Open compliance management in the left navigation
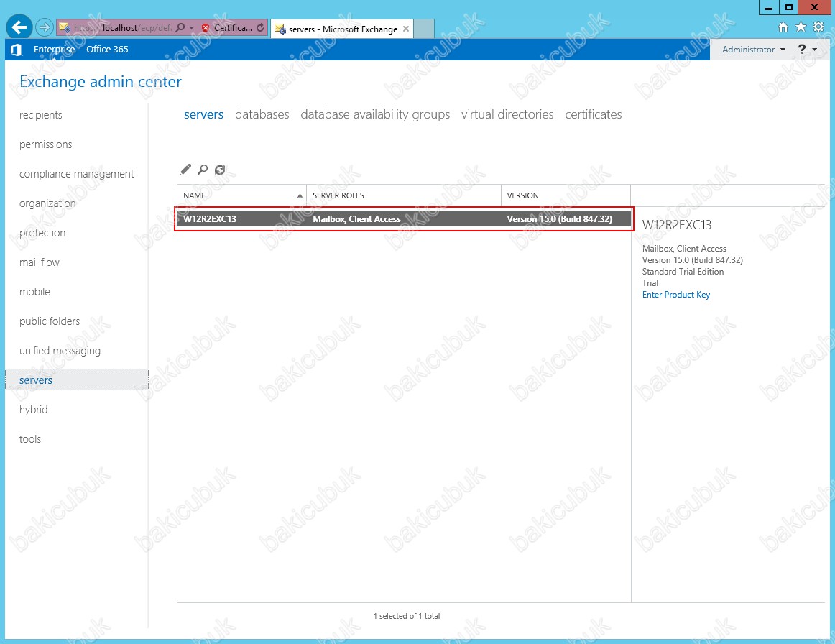This screenshot has height=644, width=835. 77,174
